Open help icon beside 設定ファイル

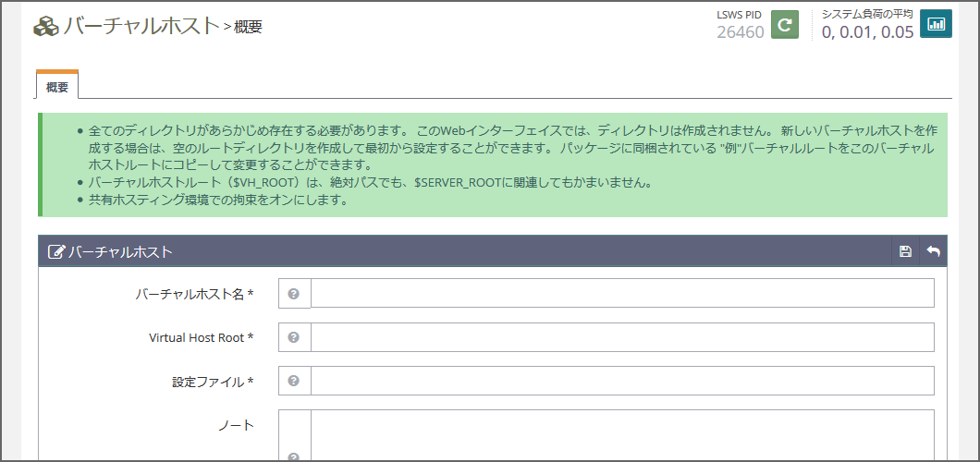tap(294, 381)
